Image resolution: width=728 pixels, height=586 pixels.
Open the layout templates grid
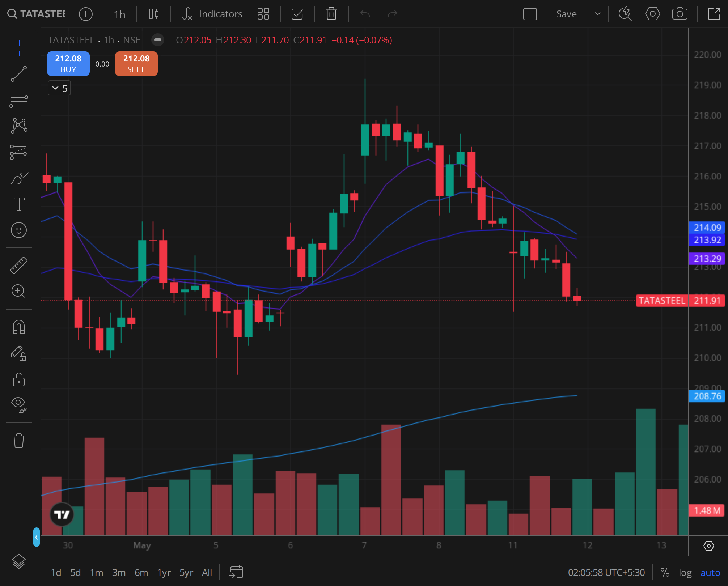coord(263,14)
